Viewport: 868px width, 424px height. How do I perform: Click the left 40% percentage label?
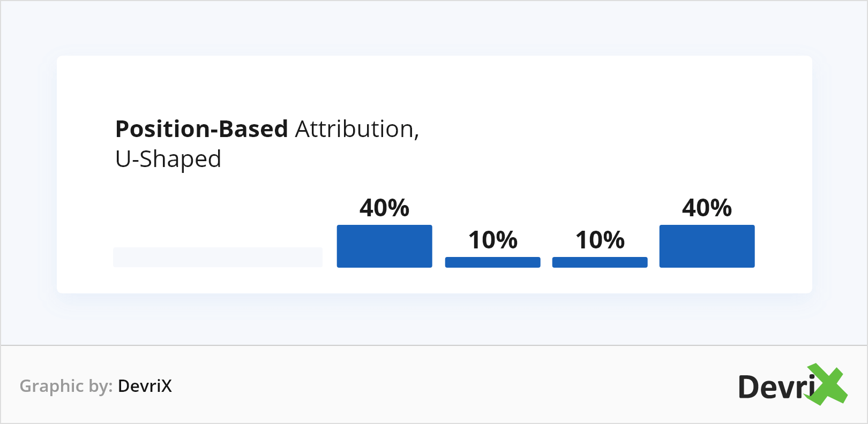[384, 208]
